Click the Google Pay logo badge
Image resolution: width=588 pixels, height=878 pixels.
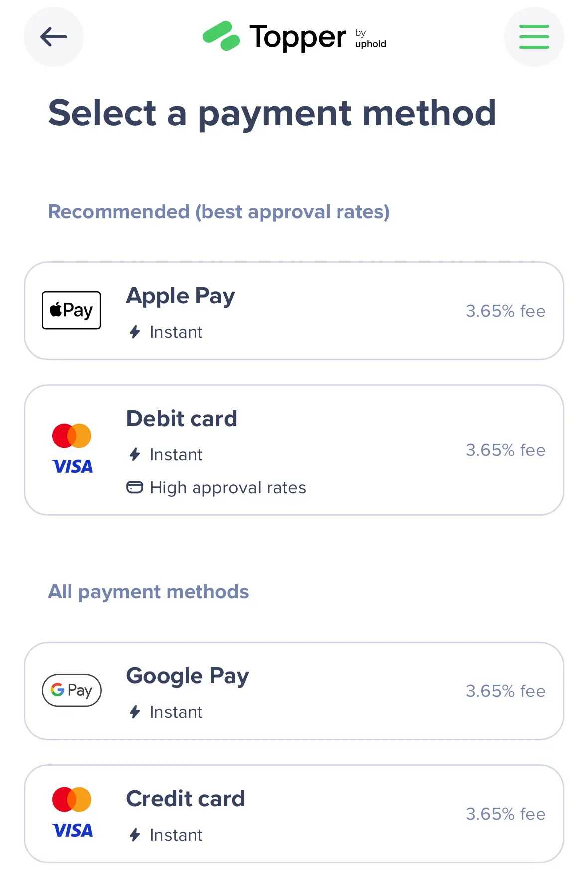(x=72, y=690)
